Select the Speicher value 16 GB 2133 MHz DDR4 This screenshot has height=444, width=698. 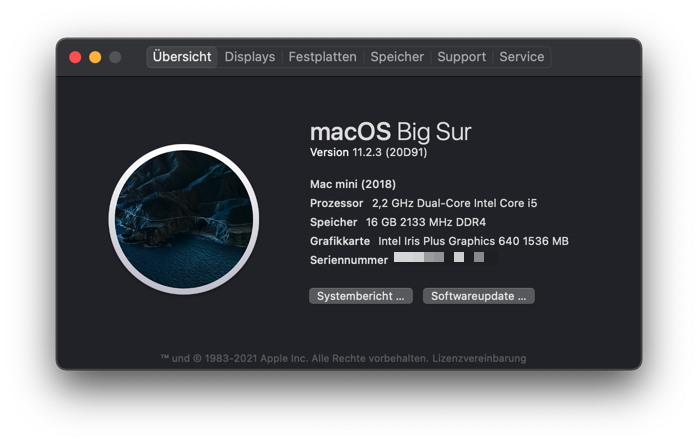pos(426,222)
